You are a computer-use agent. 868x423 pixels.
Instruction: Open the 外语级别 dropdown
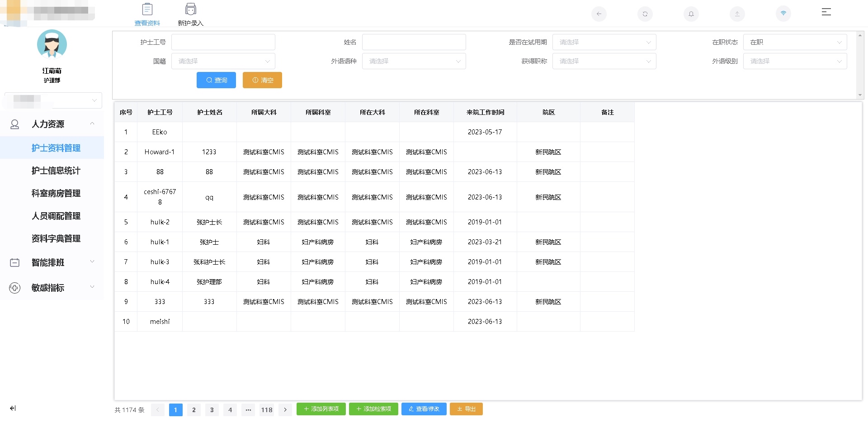795,61
